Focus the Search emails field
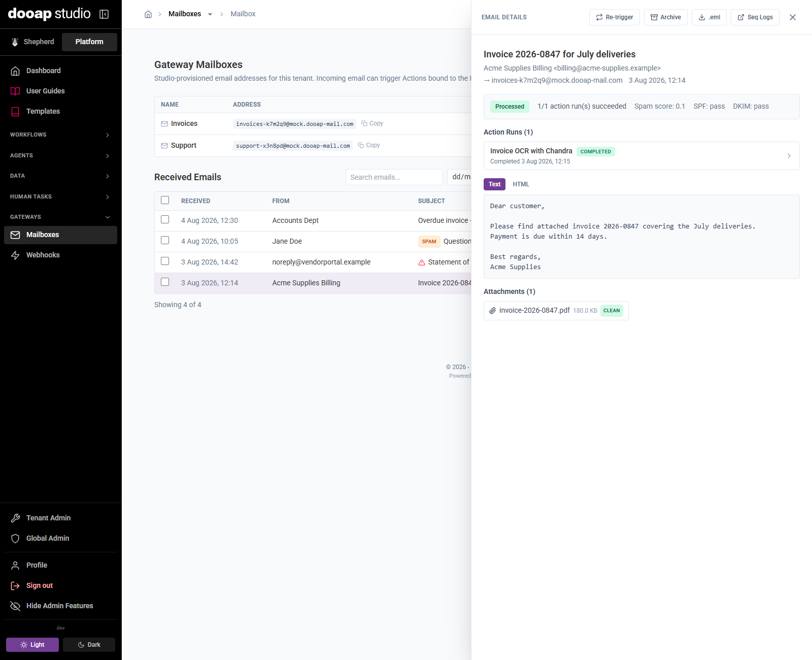This screenshot has height=660, width=812. tap(394, 177)
